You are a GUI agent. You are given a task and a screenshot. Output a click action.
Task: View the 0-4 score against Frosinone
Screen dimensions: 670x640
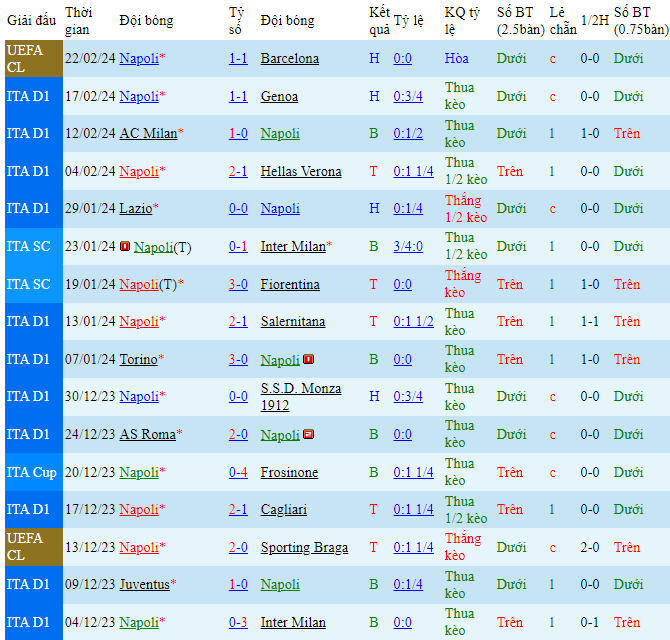(238, 473)
